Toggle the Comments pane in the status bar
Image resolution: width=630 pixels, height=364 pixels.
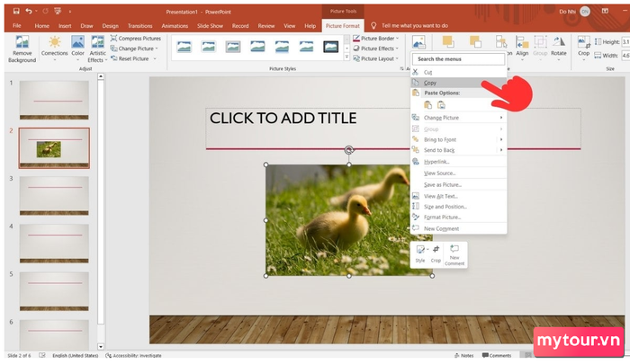(x=497, y=356)
